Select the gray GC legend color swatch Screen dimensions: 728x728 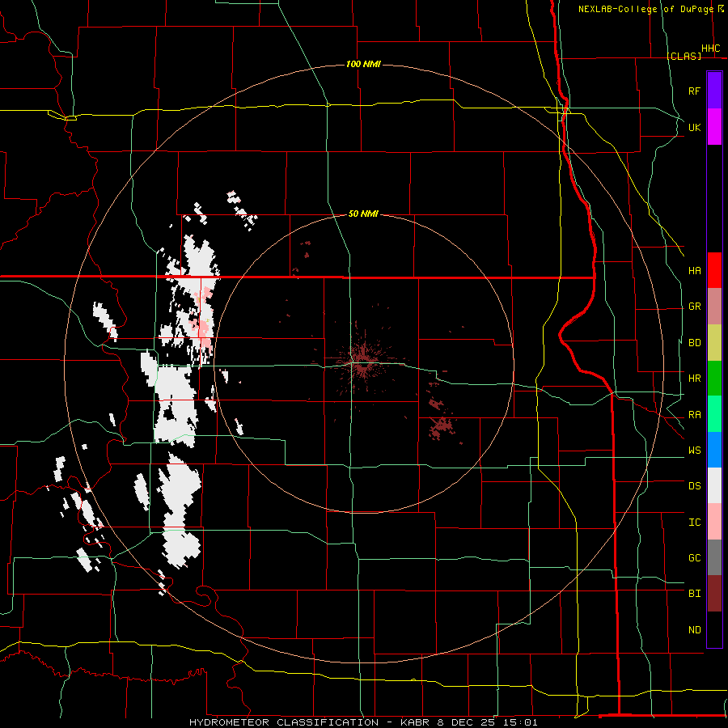(714, 557)
